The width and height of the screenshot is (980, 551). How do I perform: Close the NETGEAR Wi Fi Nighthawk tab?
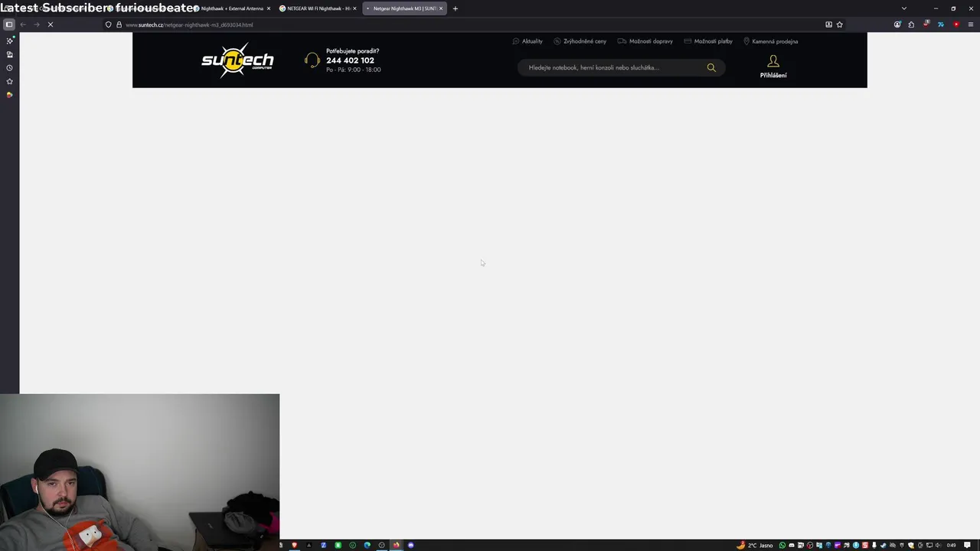point(354,8)
